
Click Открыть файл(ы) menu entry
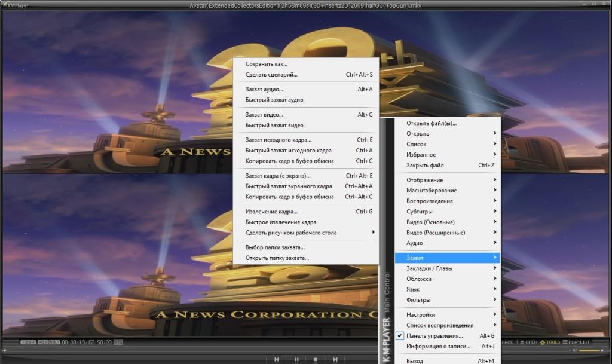[x=432, y=124]
